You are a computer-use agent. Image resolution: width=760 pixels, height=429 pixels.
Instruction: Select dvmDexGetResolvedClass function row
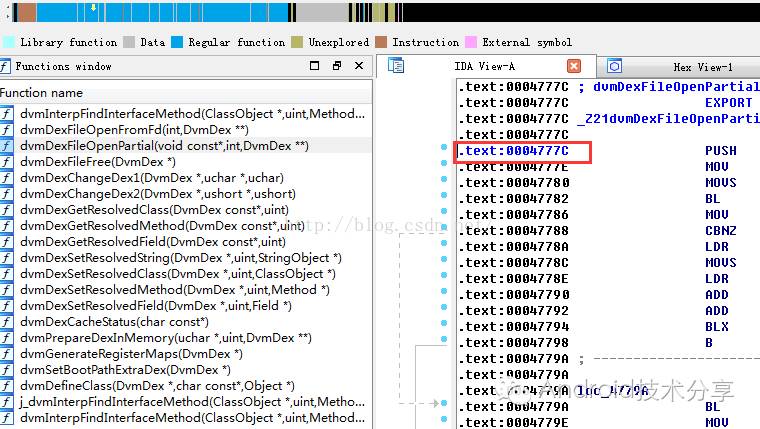pos(186,210)
